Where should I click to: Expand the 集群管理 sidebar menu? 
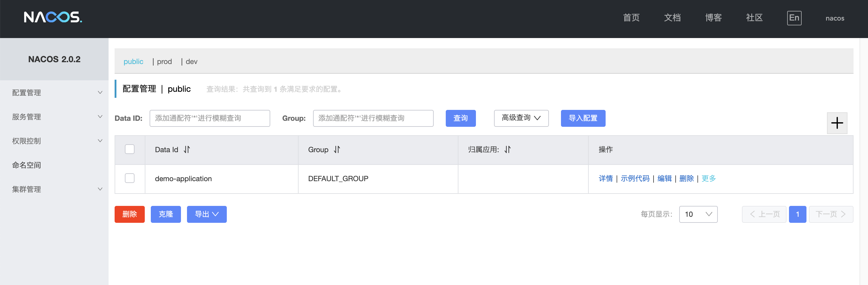click(x=54, y=189)
